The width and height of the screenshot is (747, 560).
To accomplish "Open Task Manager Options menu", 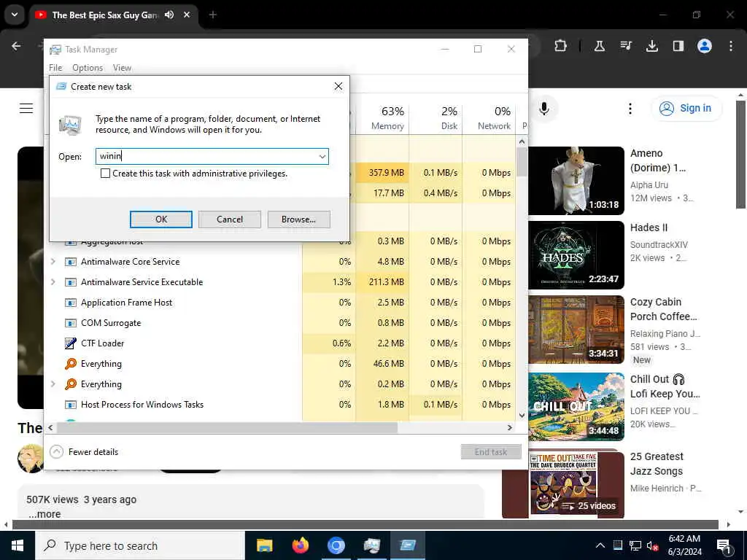I will 88,68.
